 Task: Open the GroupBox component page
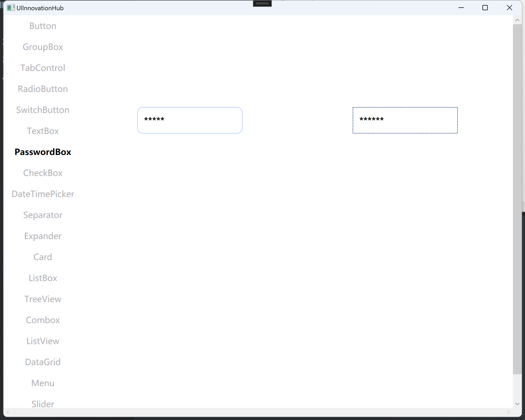pos(43,47)
